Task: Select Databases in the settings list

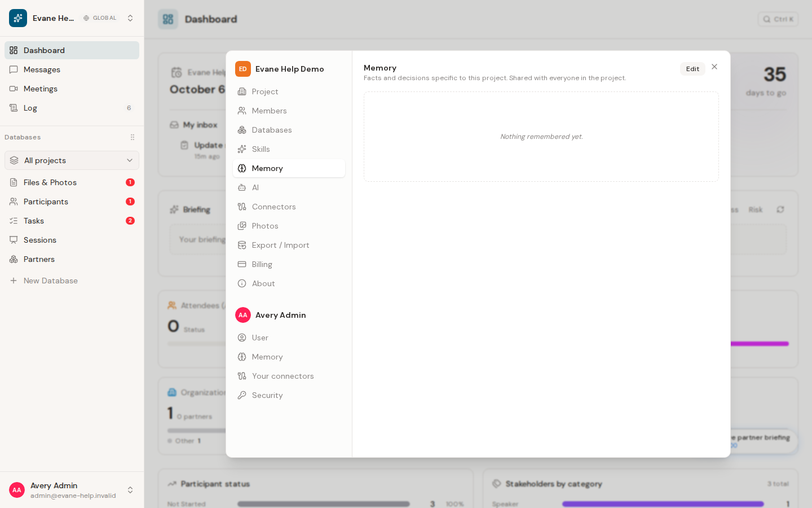Action: (289, 130)
